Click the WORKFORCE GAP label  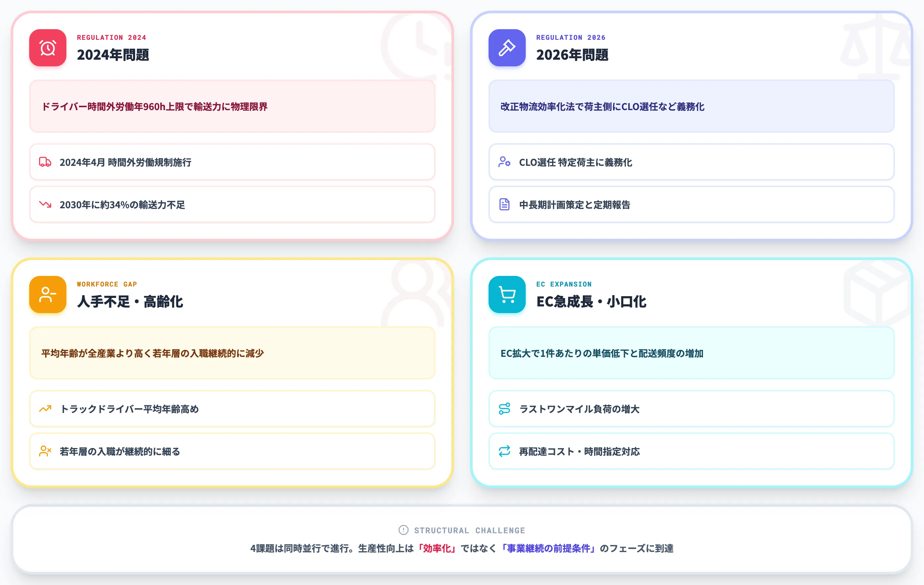(107, 285)
